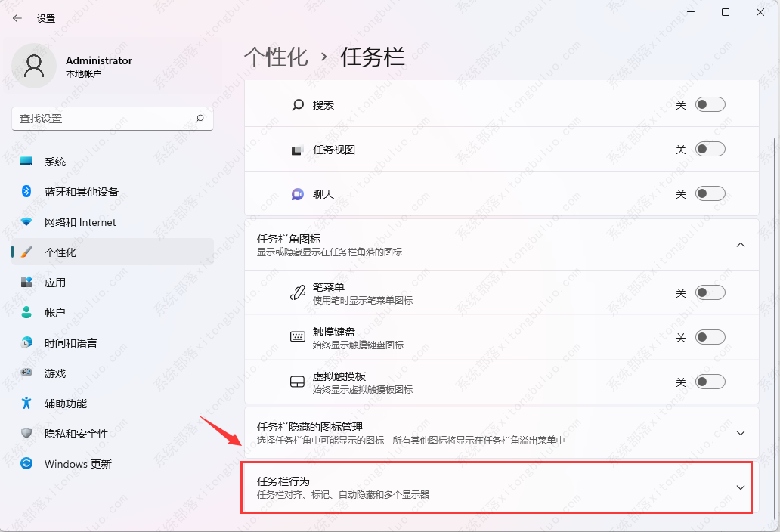Click the 隐私和安全性 shield icon
Screen dimensions: 780x532
point(27,434)
